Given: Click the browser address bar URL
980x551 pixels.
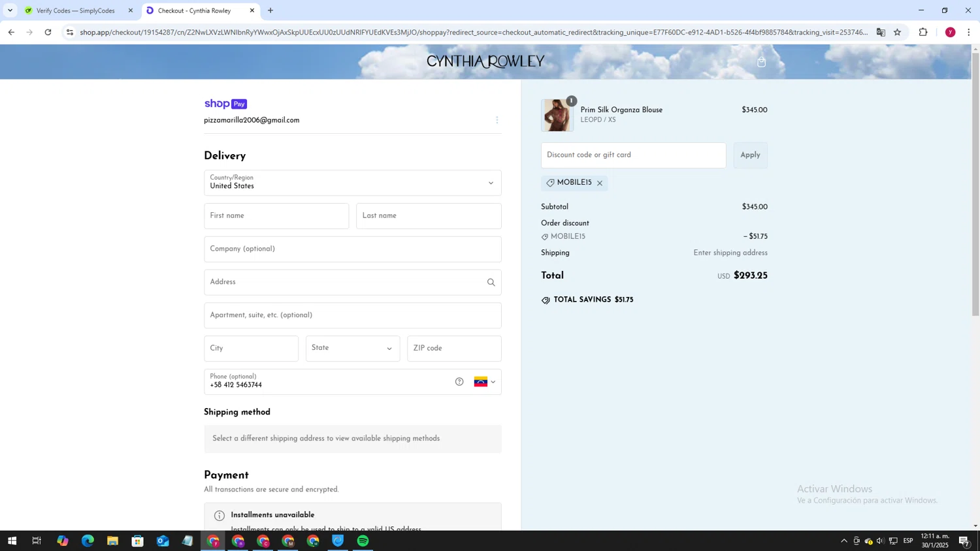Looking at the screenshot, I should point(474,32).
